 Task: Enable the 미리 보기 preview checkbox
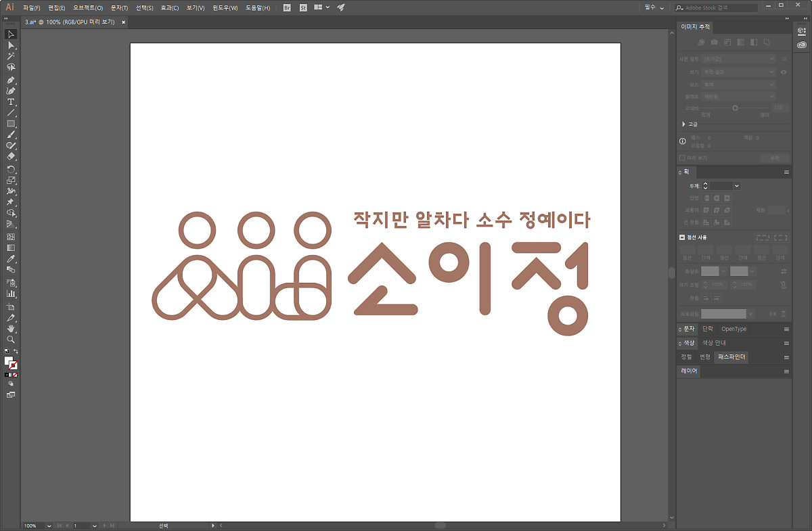tap(683, 158)
